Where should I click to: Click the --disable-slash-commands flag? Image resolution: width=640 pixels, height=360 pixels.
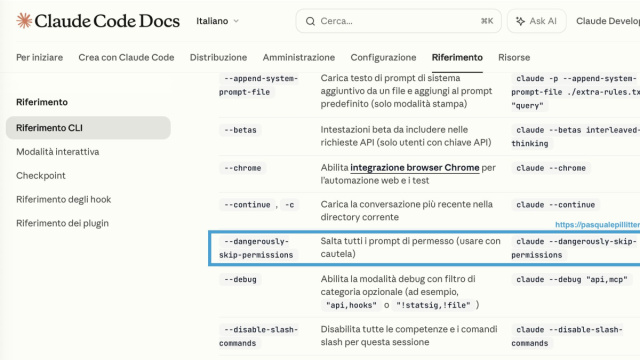pyautogui.click(x=259, y=336)
